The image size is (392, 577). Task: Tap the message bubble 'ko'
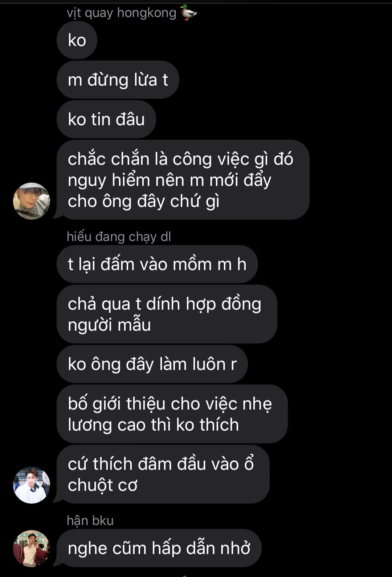click(x=77, y=40)
